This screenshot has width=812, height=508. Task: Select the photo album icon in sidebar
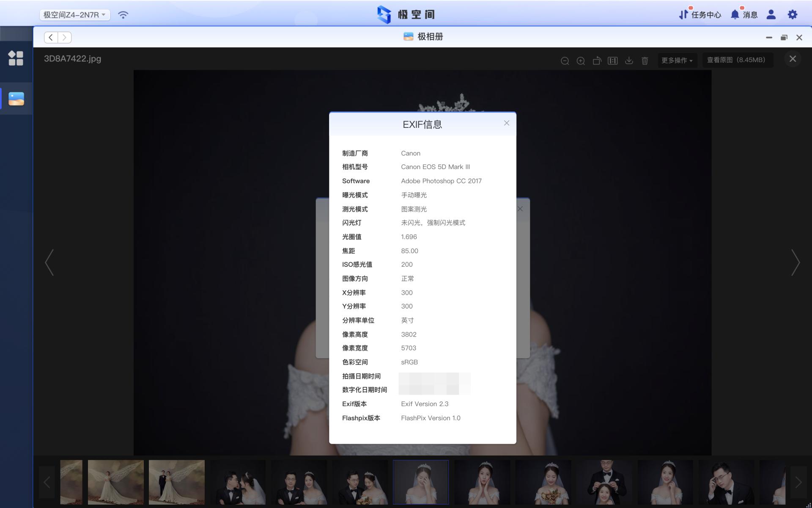click(x=16, y=99)
